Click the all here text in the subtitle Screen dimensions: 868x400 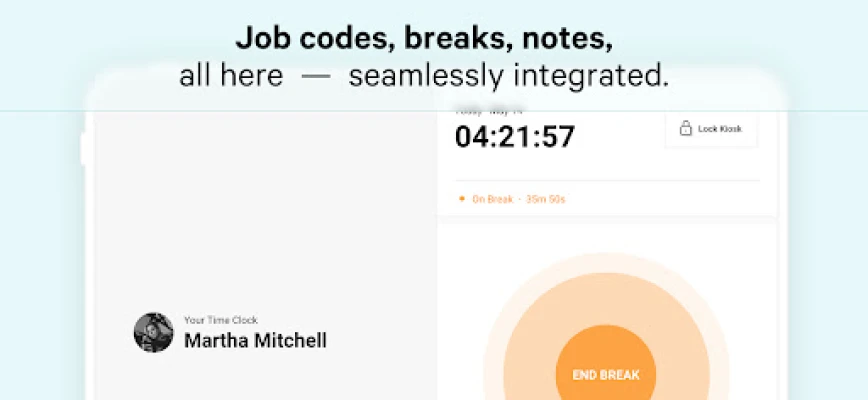point(231,76)
